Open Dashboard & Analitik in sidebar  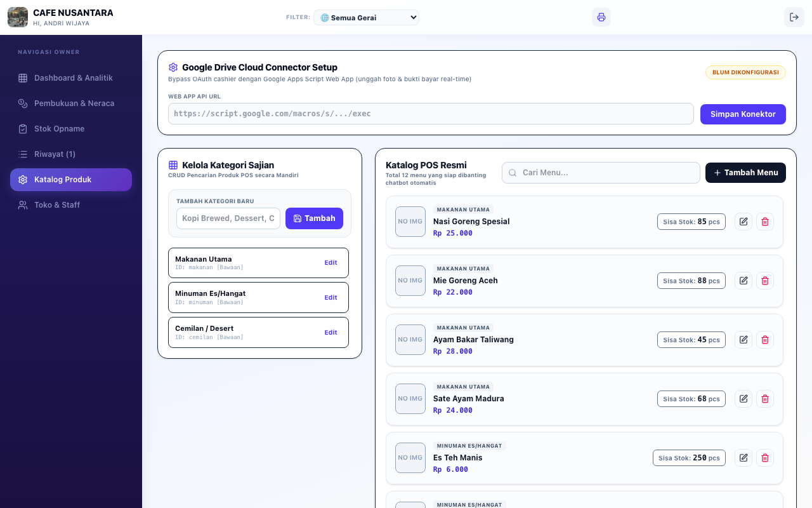pyautogui.click(x=71, y=78)
